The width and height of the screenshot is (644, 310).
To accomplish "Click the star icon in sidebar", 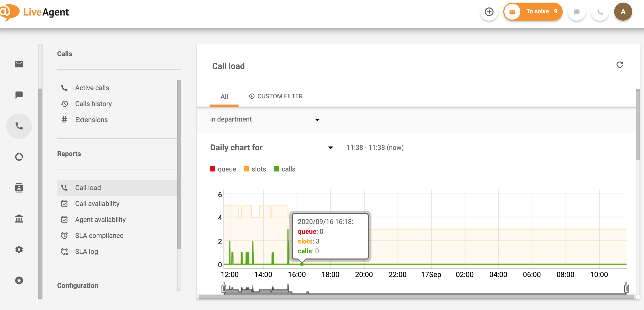I will point(19,280).
